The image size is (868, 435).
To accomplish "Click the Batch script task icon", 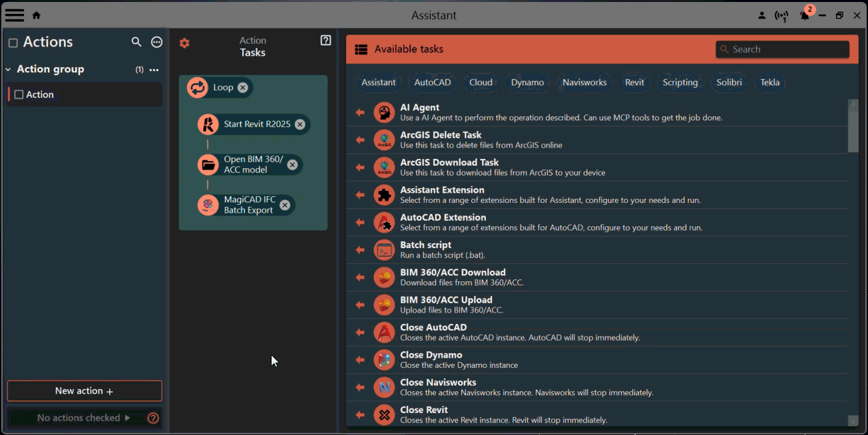I will (384, 250).
